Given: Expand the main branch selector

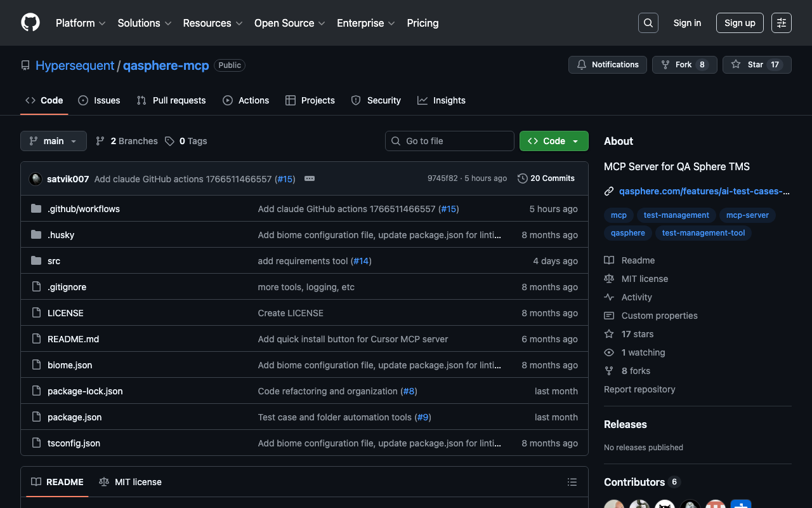Looking at the screenshot, I should tap(53, 141).
